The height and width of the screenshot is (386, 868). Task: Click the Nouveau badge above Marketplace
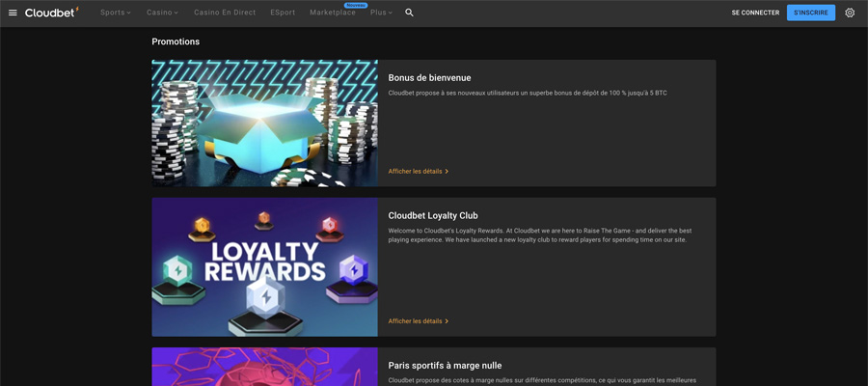click(x=356, y=5)
